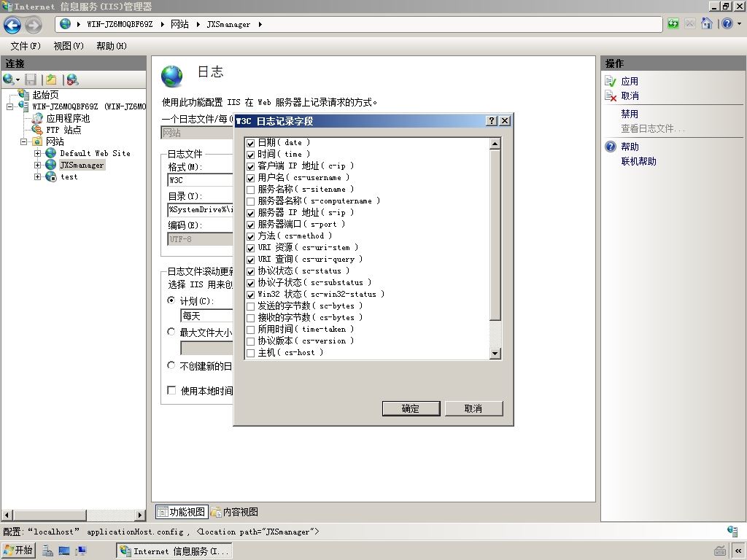
Task: Select 应用程序池 node
Action: click(x=68, y=118)
